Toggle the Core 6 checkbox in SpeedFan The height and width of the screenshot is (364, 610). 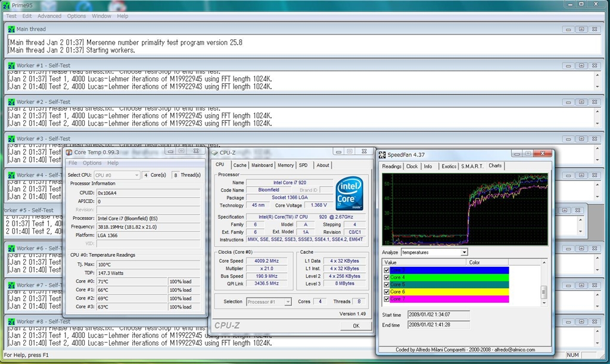tap(387, 292)
